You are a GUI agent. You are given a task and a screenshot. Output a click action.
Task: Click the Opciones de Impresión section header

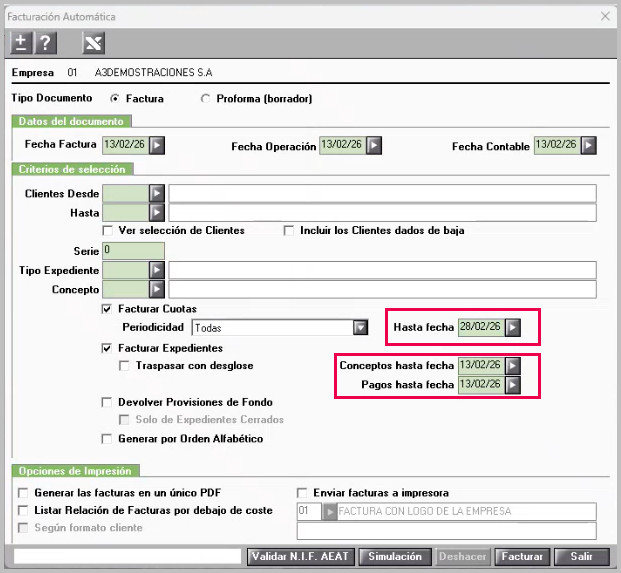pyautogui.click(x=75, y=471)
